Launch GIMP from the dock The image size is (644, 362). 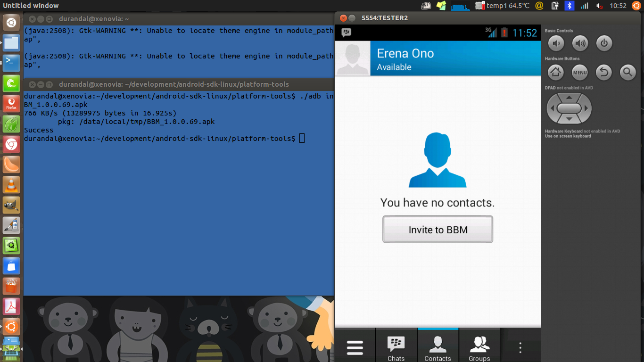point(12,205)
